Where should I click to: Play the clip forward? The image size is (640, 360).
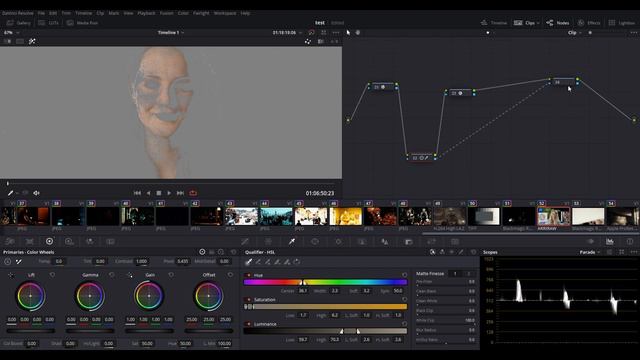[x=169, y=193]
